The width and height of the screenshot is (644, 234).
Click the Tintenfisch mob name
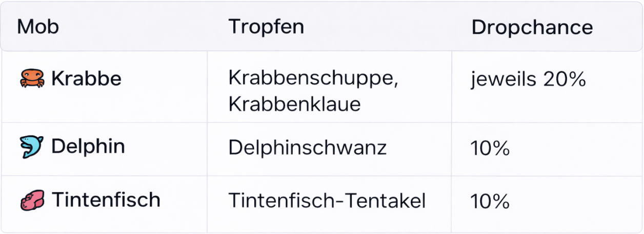pyautogui.click(x=106, y=200)
